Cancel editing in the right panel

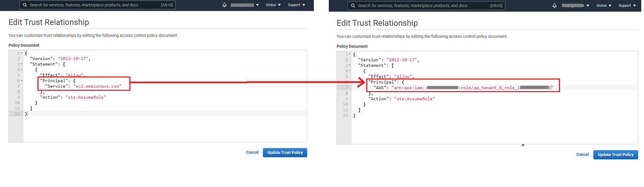[x=582, y=155]
